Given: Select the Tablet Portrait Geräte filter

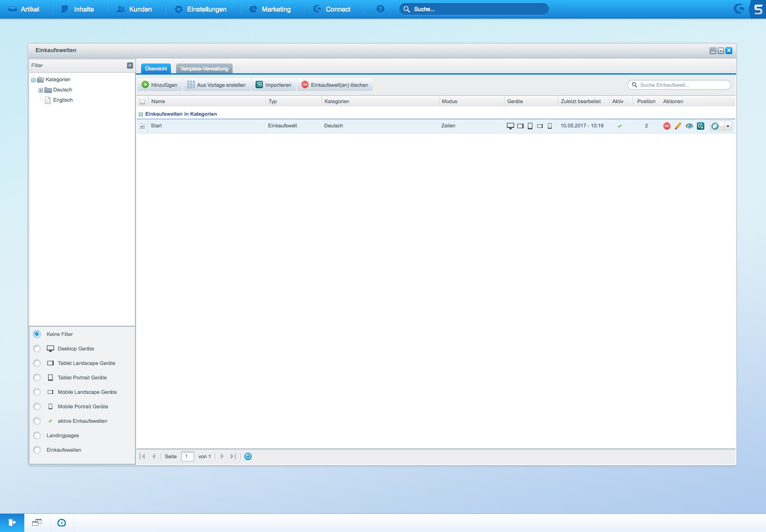Looking at the screenshot, I should click(37, 378).
